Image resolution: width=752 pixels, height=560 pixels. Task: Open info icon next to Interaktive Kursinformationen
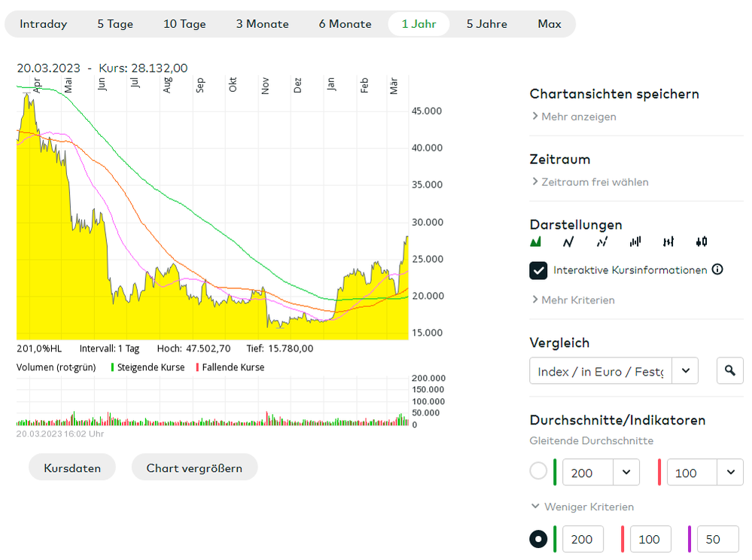point(717,269)
